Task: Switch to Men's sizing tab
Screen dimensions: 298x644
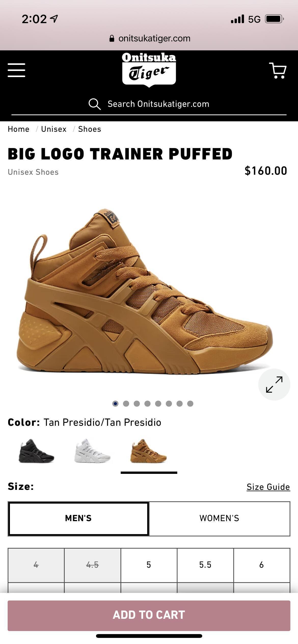Action: pos(78,519)
